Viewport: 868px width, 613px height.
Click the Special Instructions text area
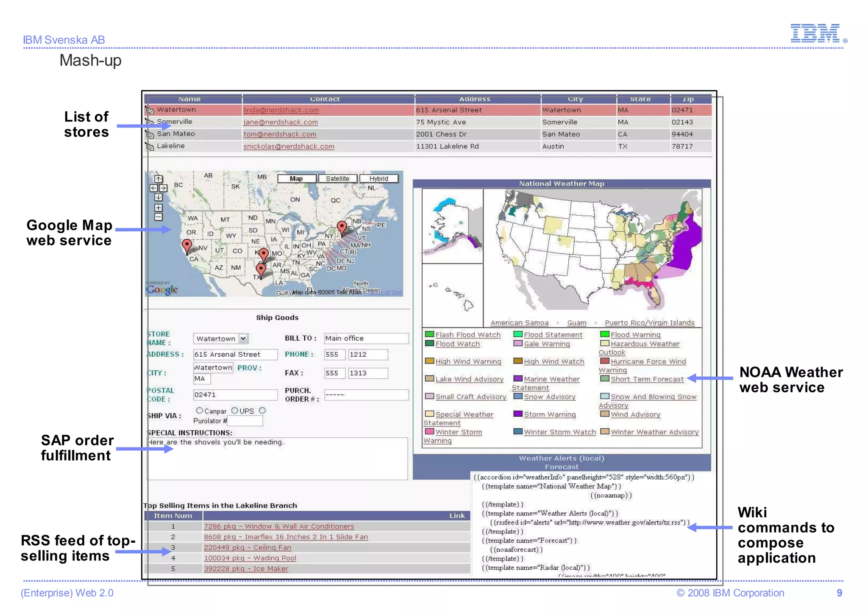[277, 460]
